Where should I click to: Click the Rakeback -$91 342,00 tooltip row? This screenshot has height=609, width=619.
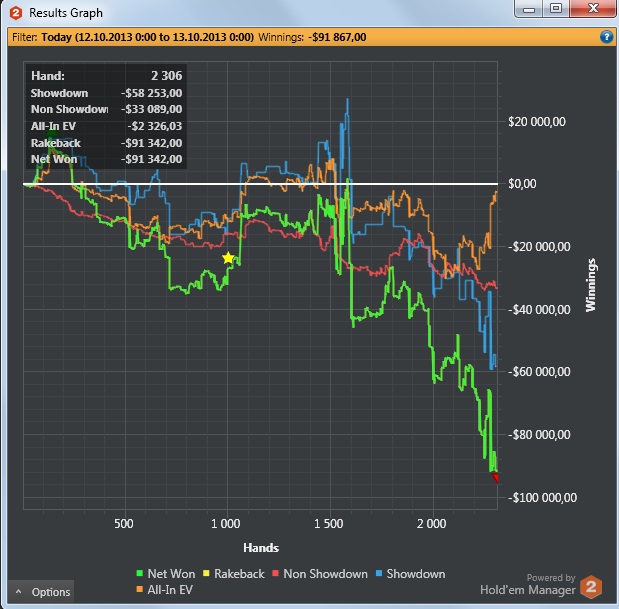tap(107, 143)
